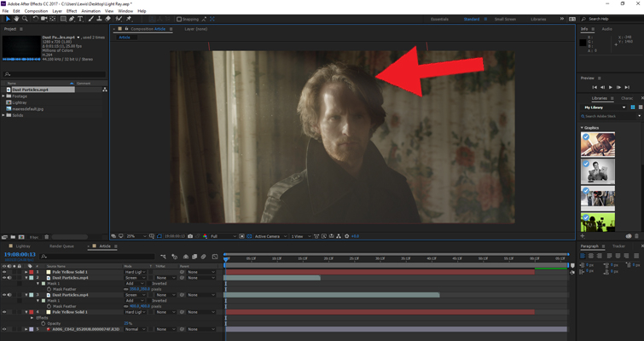Click the Play button in Preview panel
This screenshot has height=341, width=644.
tap(611, 87)
